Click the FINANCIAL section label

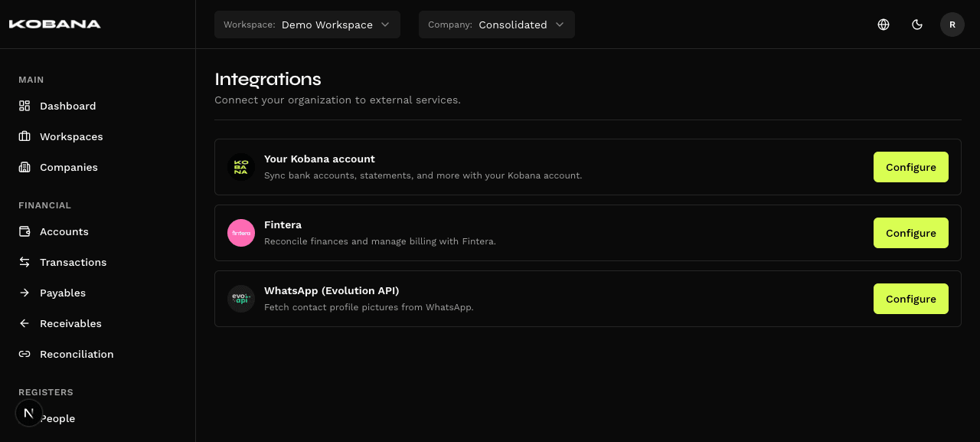(x=44, y=205)
